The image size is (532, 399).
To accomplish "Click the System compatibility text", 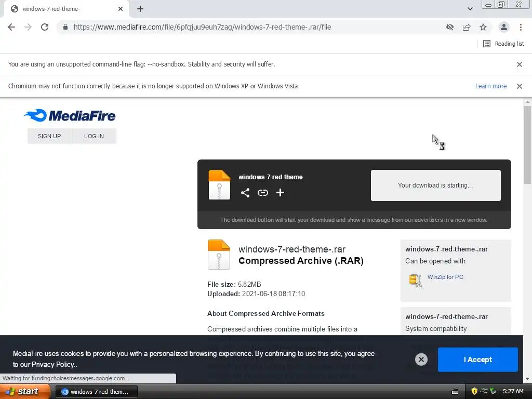I will [436, 328].
